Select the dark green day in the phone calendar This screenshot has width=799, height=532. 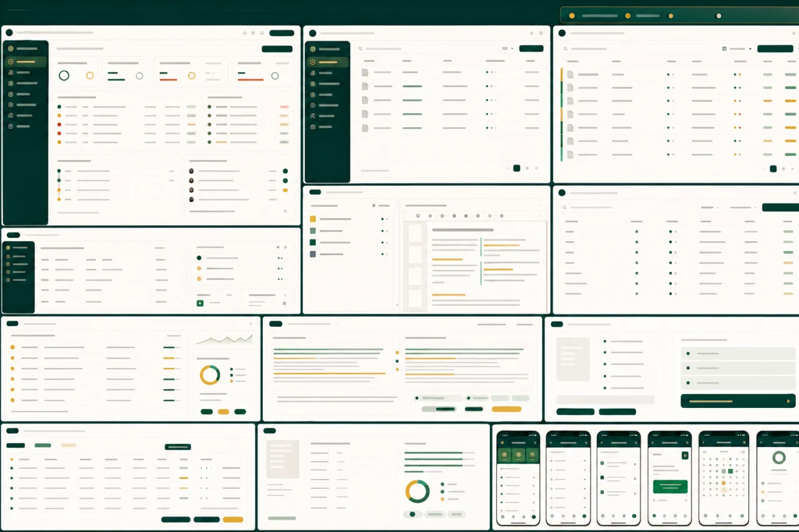[x=730, y=471]
